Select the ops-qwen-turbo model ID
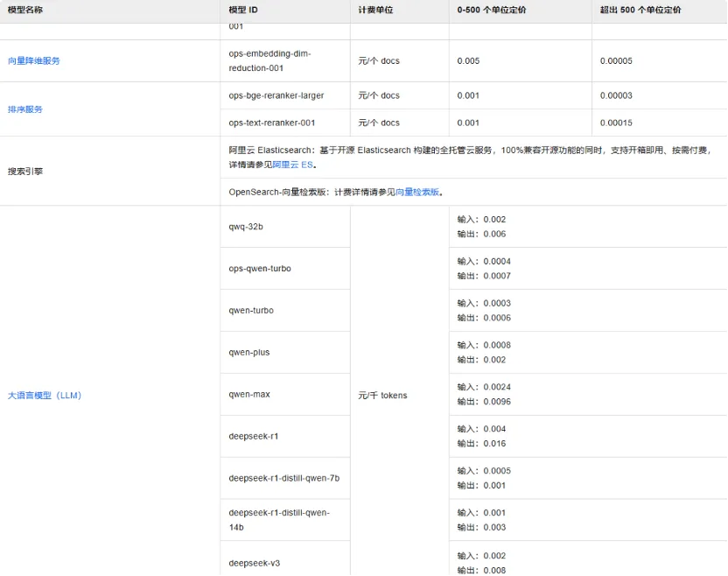728x576 pixels. pos(260,269)
